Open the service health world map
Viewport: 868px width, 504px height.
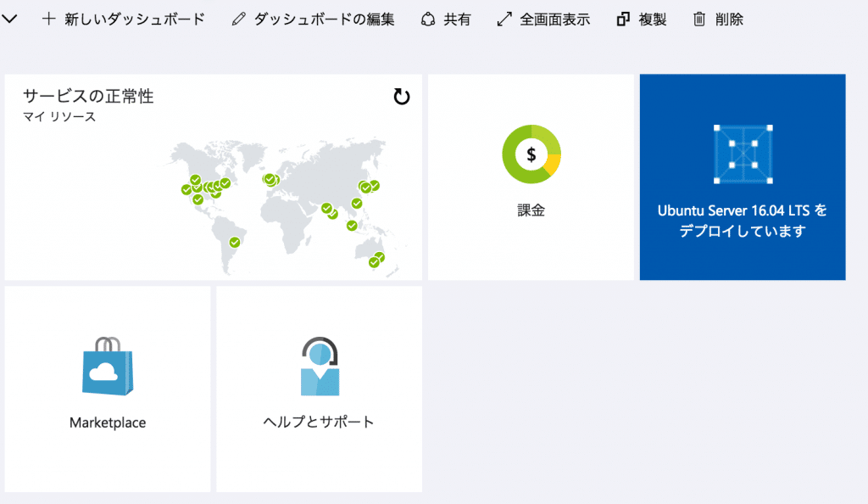coord(287,207)
